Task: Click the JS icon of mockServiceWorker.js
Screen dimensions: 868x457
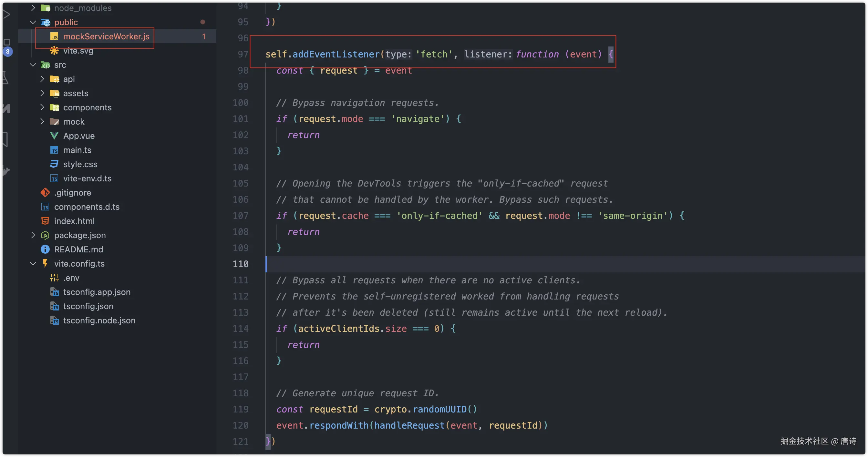Action: pos(54,36)
